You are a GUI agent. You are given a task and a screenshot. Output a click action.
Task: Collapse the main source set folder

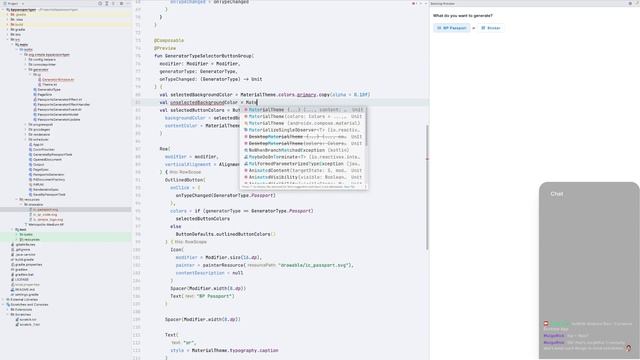click(x=12, y=44)
